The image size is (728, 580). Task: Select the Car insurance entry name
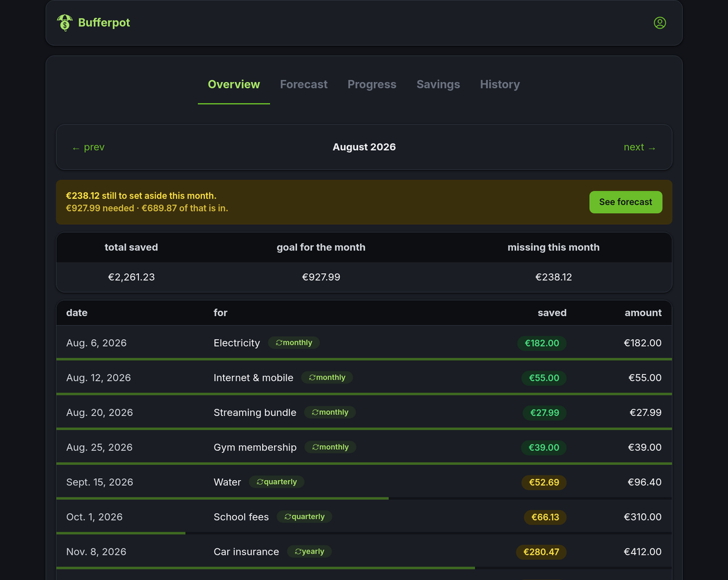pyautogui.click(x=246, y=552)
